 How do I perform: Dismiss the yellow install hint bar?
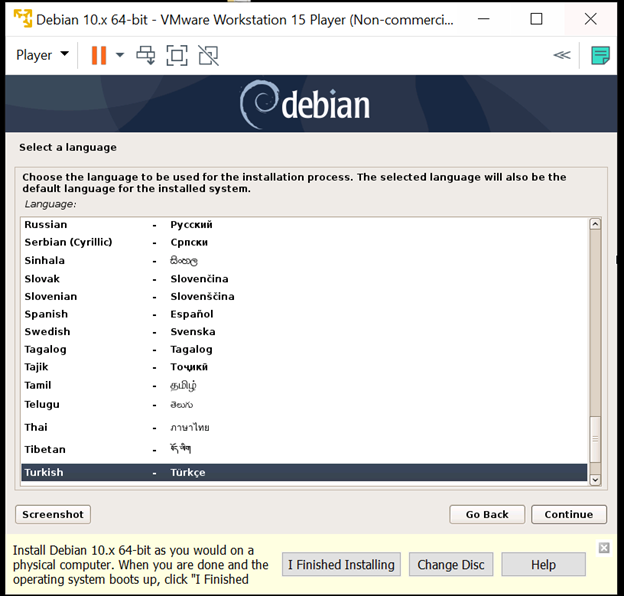click(x=604, y=548)
